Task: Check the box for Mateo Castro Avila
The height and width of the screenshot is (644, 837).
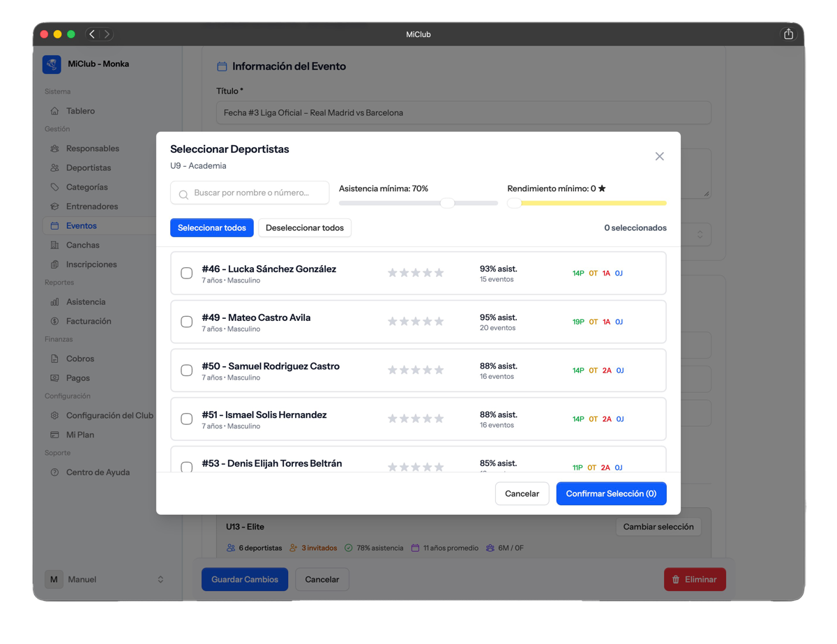Action: pyautogui.click(x=186, y=322)
